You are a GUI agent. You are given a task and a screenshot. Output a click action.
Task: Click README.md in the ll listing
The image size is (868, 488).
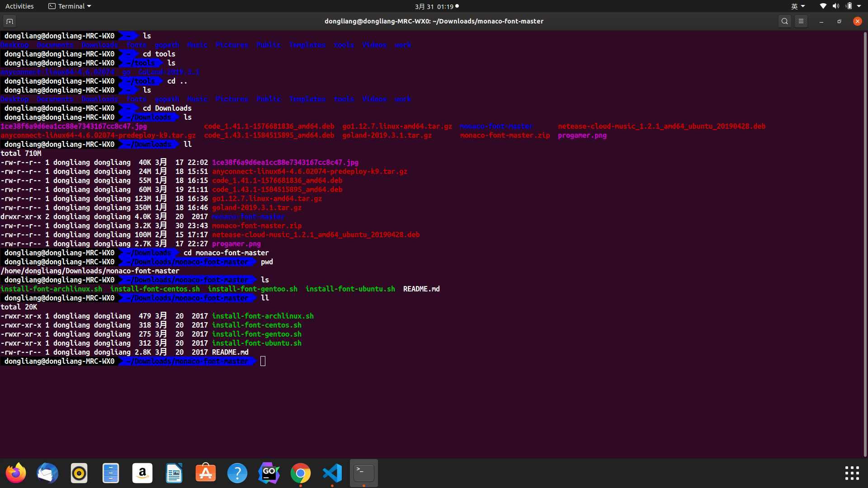(x=230, y=352)
